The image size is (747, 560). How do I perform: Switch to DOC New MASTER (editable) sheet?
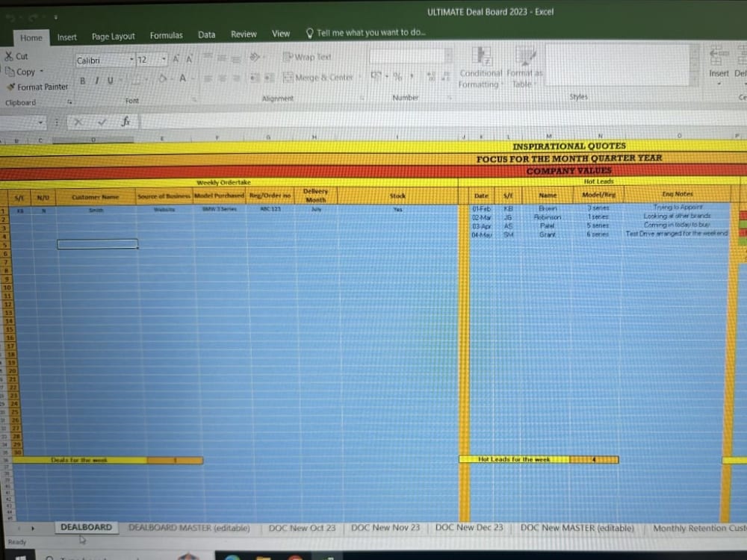[577, 528]
